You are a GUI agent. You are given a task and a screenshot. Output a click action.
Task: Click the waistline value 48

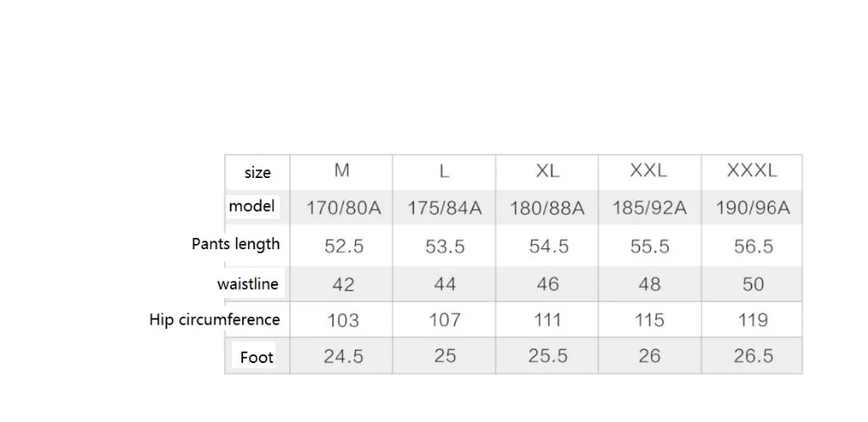(x=649, y=284)
